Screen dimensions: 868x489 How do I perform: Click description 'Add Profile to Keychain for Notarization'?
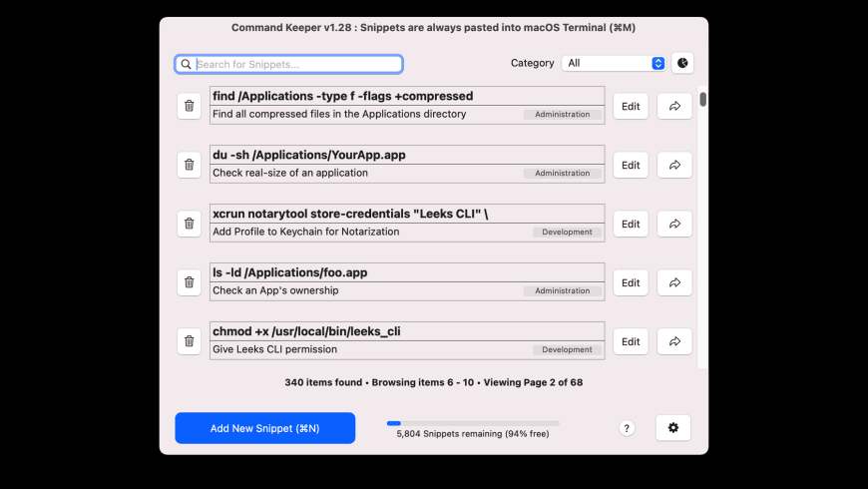coord(305,232)
